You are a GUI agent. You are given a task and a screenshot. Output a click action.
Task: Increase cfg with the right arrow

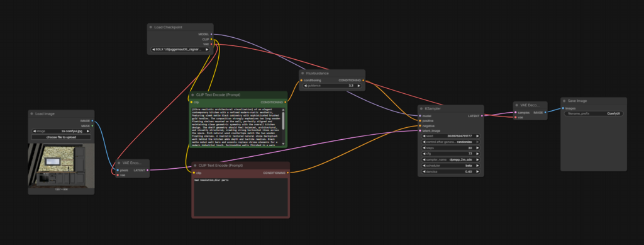477,153
